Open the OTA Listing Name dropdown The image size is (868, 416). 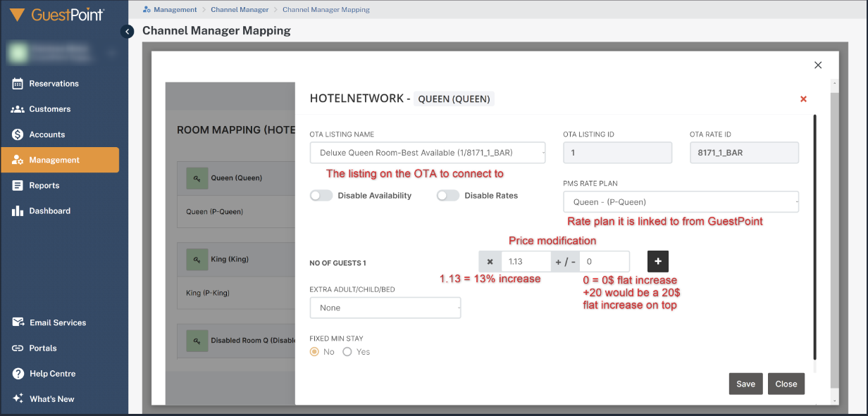pos(428,153)
